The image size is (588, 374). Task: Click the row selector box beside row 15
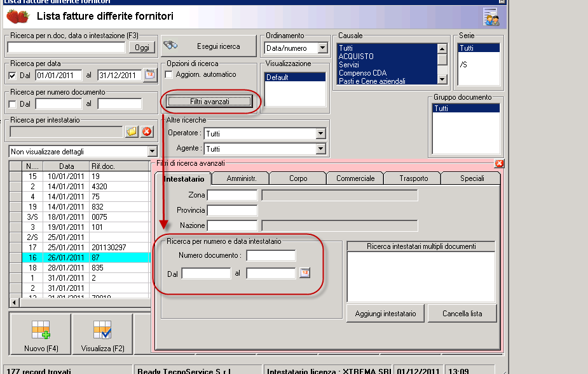click(x=15, y=176)
